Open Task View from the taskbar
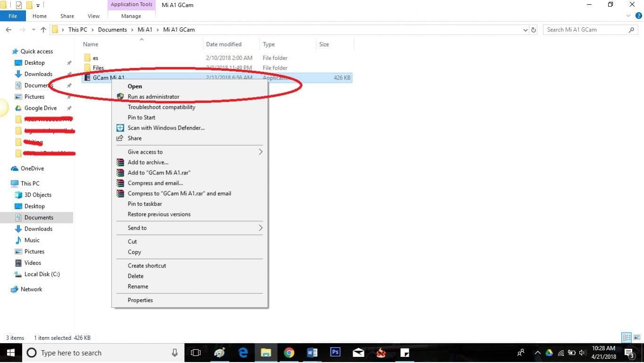644x363 pixels. click(195, 353)
